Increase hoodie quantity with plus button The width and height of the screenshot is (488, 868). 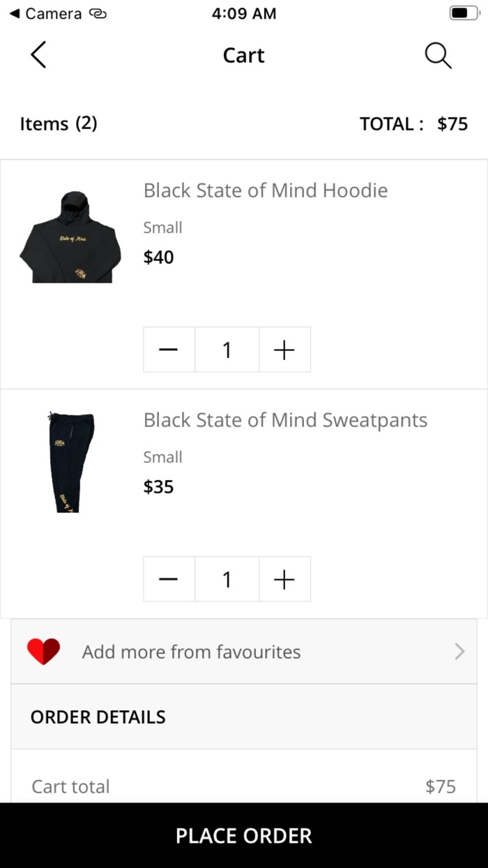(x=284, y=350)
